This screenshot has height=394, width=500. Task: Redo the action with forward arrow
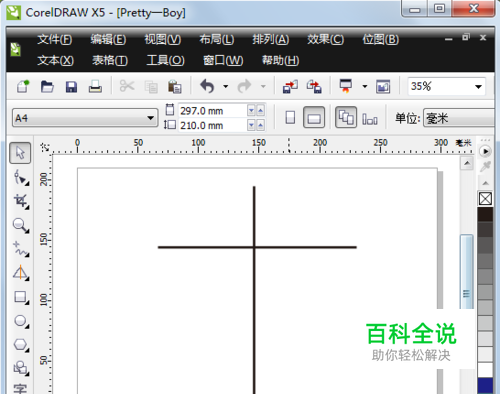(x=244, y=86)
